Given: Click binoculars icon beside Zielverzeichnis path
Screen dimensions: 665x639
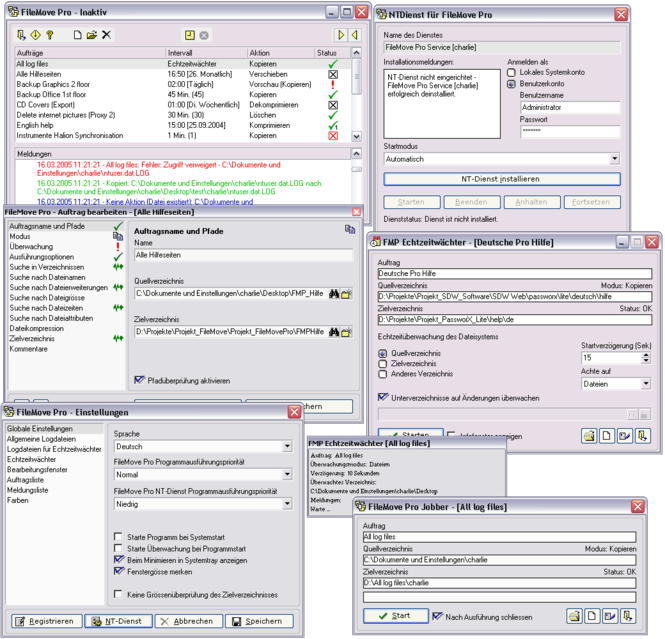Looking at the screenshot, I should tap(334, 332).
